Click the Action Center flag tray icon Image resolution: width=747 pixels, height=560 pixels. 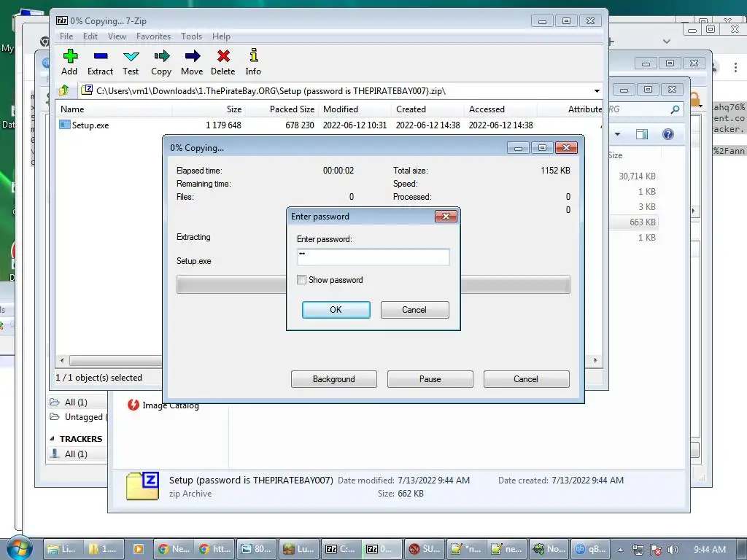[x=656, y=550]
